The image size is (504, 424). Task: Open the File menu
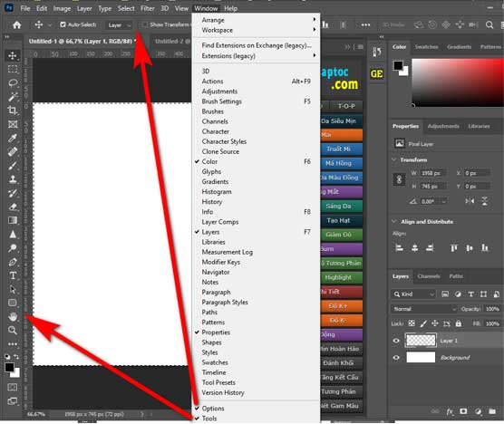coord(25,8)
